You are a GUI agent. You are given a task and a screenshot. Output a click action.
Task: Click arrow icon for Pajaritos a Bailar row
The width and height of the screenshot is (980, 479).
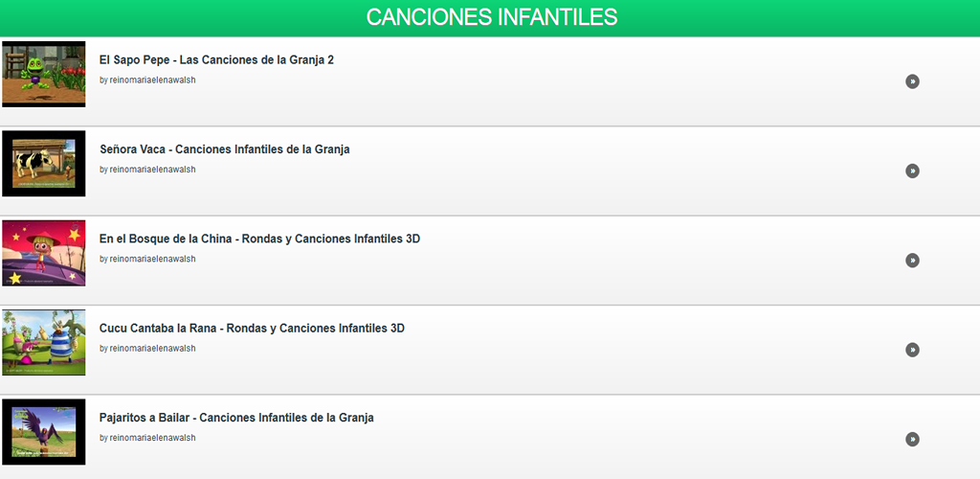[912, 439]
